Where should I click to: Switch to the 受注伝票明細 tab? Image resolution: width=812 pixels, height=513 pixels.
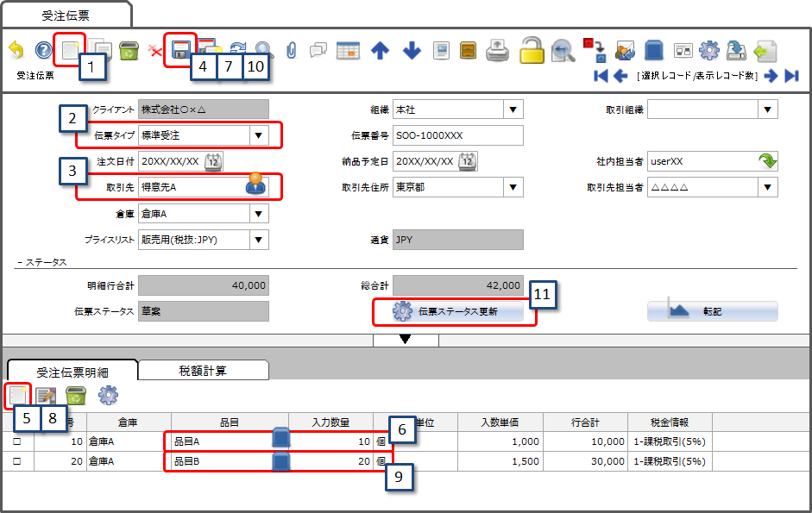click(x=72, y=372)
